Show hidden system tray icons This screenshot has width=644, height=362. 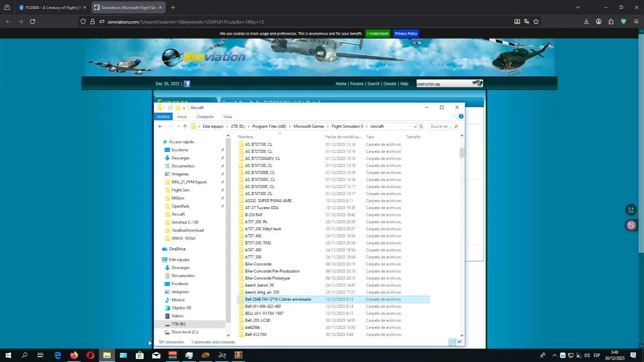coord(554,355)
